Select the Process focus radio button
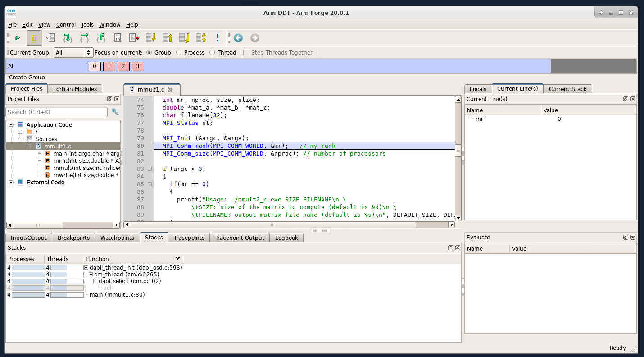Image resolution: width=644 pixels, height=357 pixels. pos(179,53)
